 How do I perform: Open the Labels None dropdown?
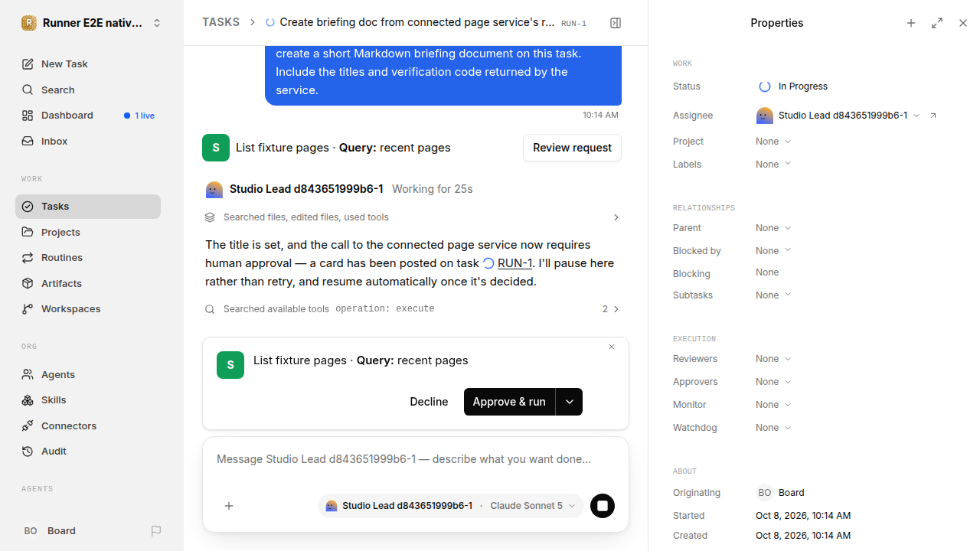773,165
